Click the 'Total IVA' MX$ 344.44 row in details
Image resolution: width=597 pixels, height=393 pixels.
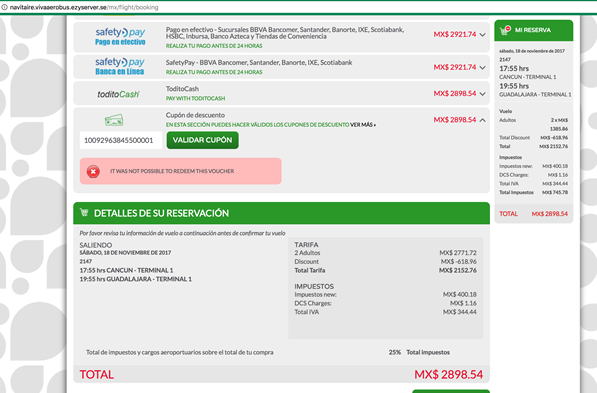[385, 312]
